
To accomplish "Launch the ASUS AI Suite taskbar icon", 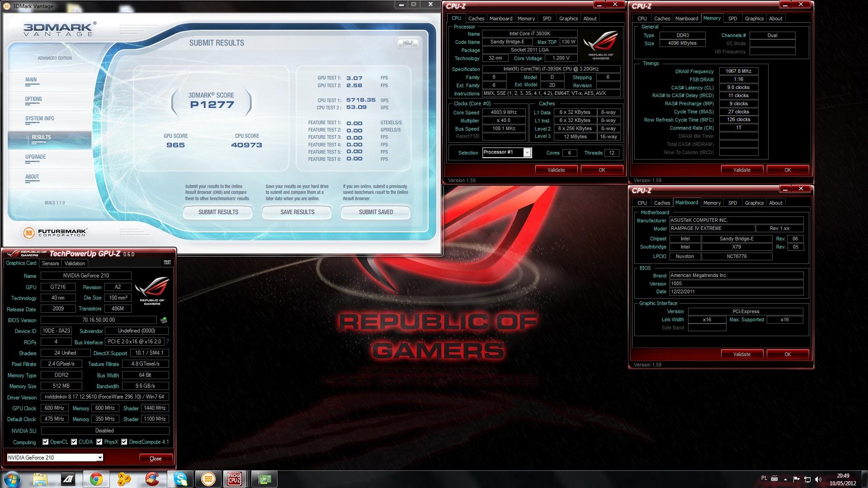I will [68, 479].
